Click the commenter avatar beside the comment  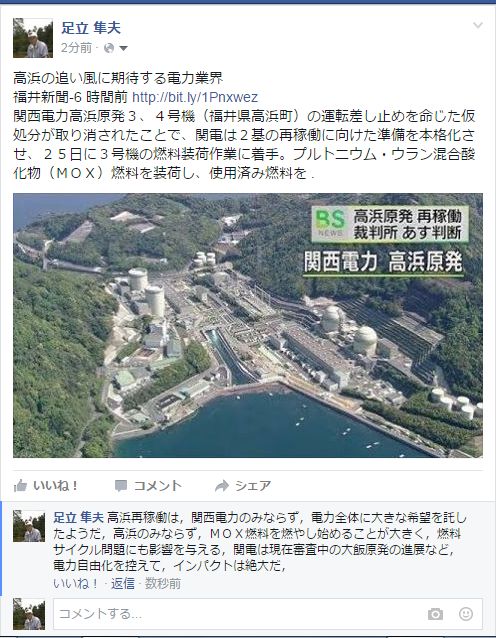29,526
